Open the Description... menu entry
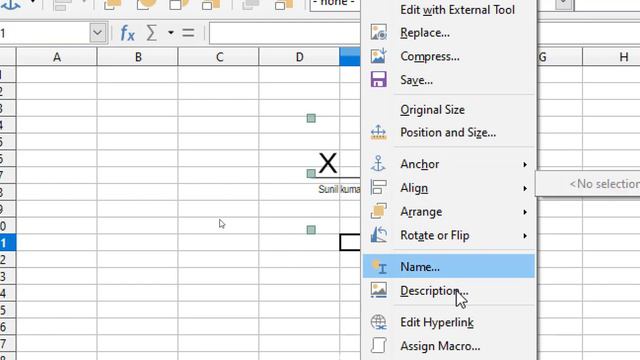The image size is (640, 360). coord(449,291)
